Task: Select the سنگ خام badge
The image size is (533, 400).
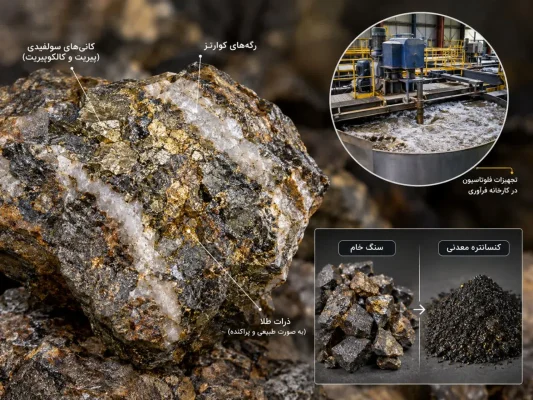Action: click(x=367, y=248)
